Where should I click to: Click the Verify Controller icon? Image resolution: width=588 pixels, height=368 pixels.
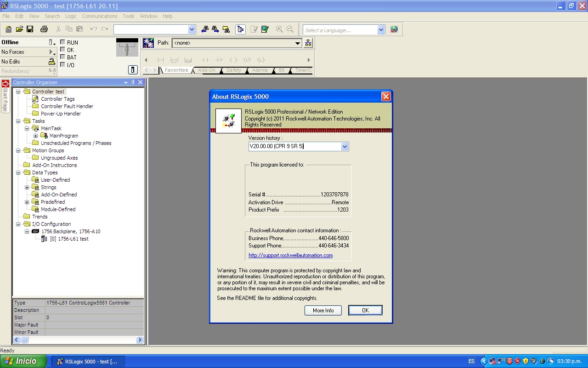coord(265,29)
